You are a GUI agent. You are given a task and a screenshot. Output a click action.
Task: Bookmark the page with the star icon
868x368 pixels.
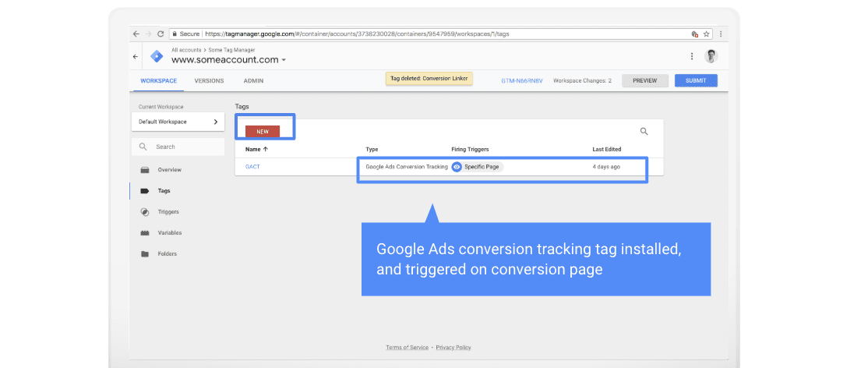click(x=707, y=34)
